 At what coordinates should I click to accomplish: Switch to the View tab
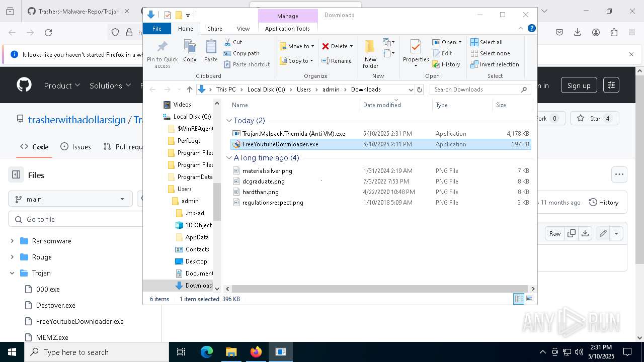click(243, 29)
